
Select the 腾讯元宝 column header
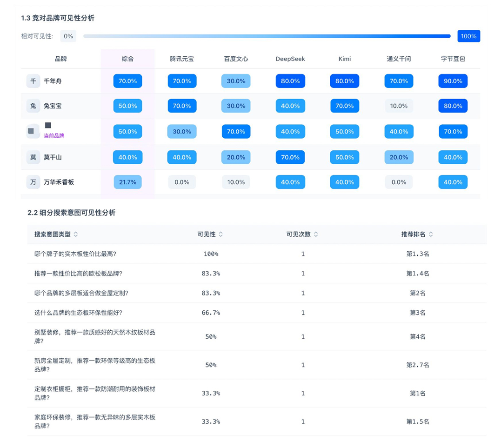click(x=181, y=59)
